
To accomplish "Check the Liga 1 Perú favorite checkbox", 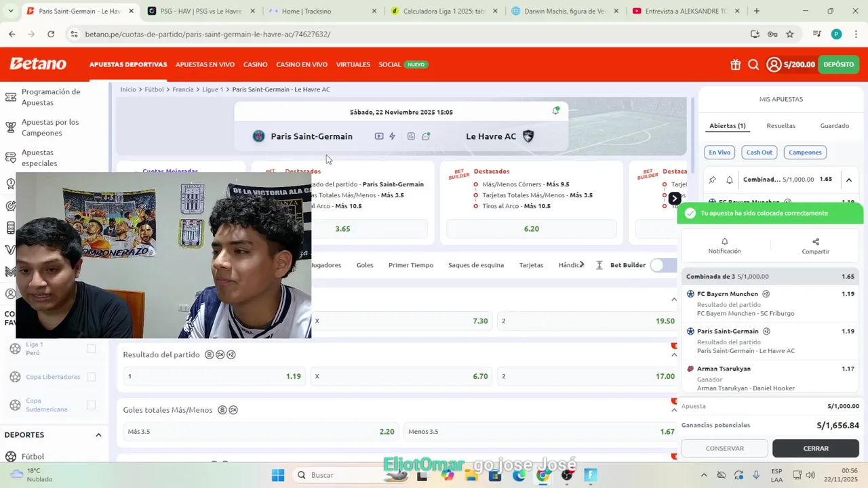I will pos(92,348).
